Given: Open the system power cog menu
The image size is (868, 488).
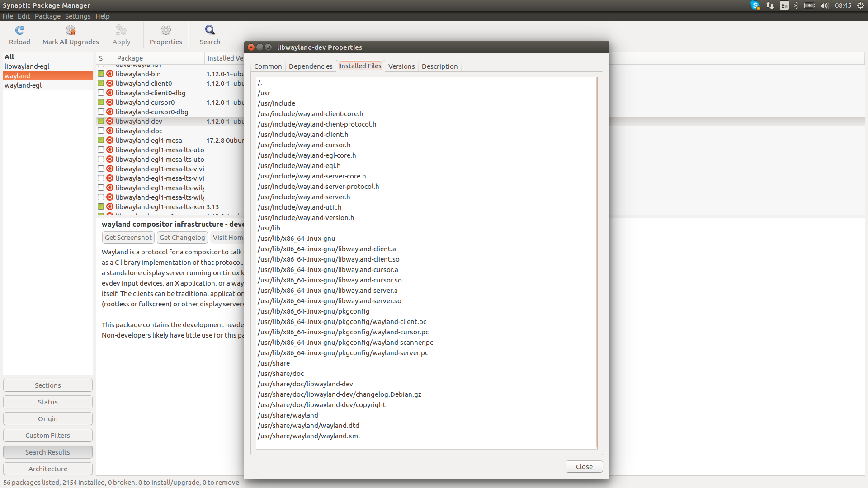Looking at the screenshot, I should coord(860,5).
